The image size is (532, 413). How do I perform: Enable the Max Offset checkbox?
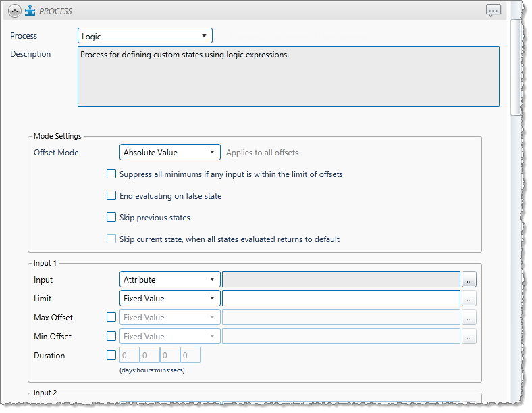click(x=111, y=317)
